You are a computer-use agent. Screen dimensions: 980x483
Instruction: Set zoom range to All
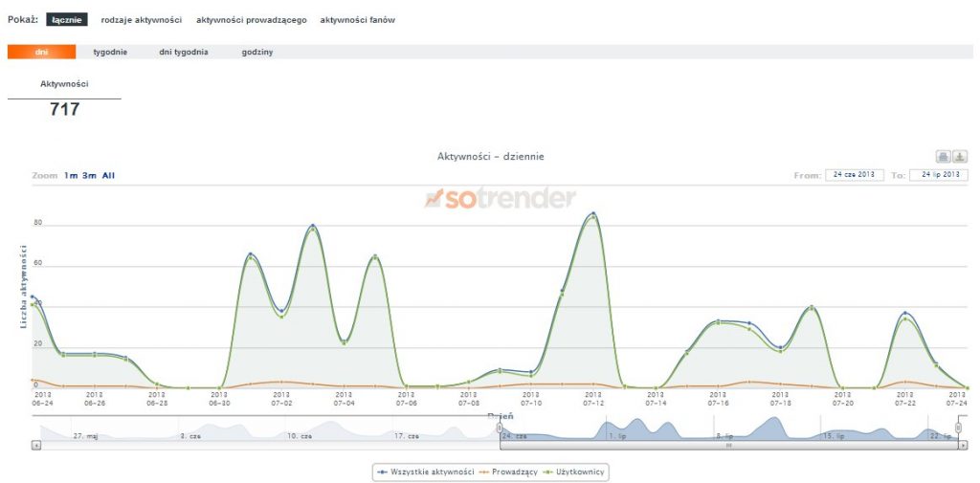coord(108,176)
